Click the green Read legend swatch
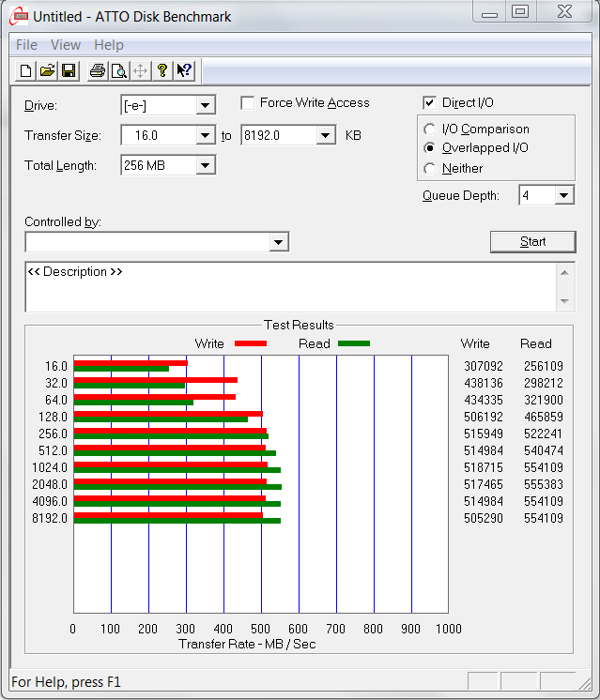The image size is (600, 700). tap(354, 343)
